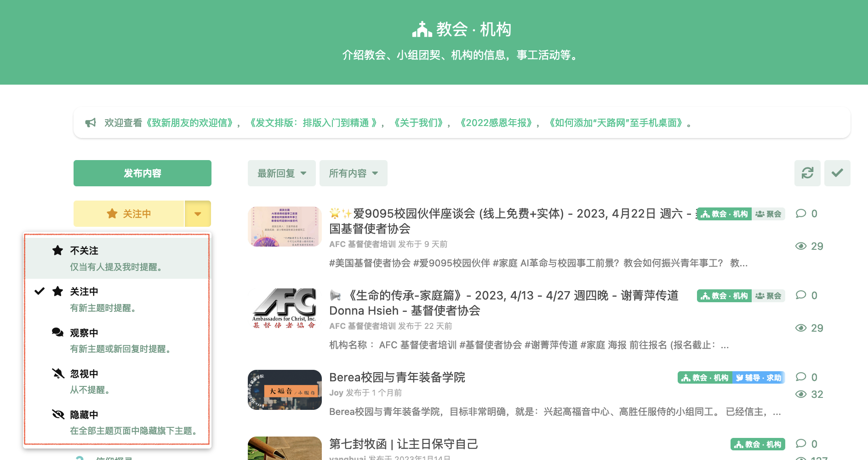868x460 pixels.
Task: Open post titled Berea校园与青年装备学院
Action: (397, 378)
